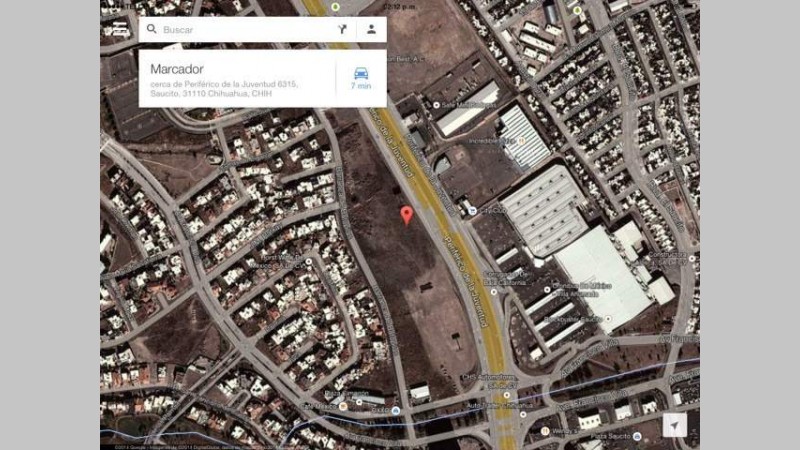
Task: Focus the Buscar search field
Action: (x=247, y=30)
